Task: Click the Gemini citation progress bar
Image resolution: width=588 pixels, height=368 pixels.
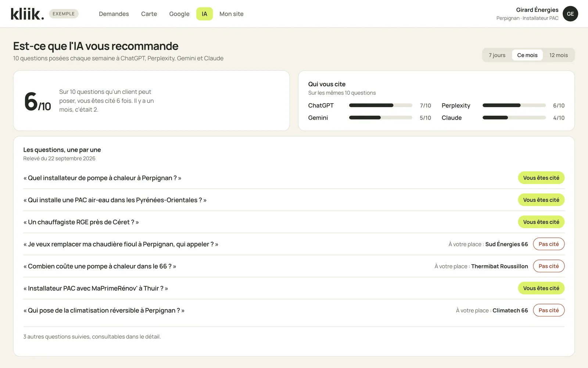Action: pyautogui.click(x=381, y=118)
